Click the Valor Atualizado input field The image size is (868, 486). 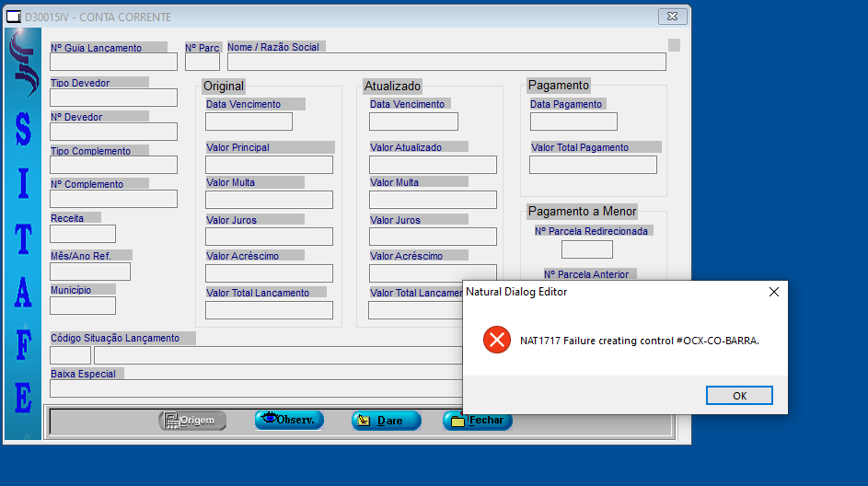tap(433, 165)
